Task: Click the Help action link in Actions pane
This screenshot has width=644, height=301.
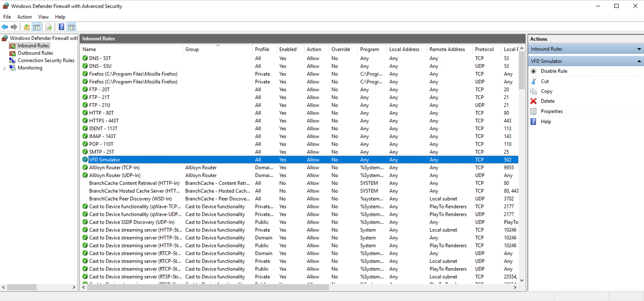Action: (x=546, y=122)
